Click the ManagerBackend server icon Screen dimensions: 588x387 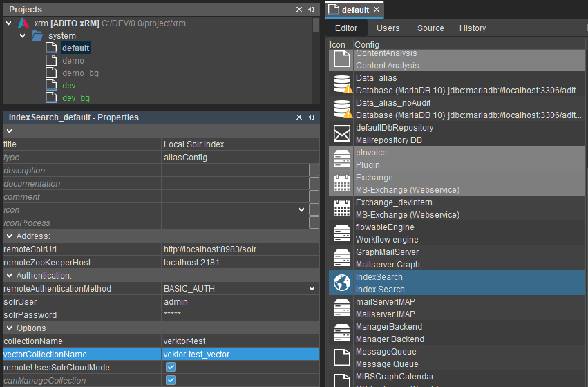(341, 332)
